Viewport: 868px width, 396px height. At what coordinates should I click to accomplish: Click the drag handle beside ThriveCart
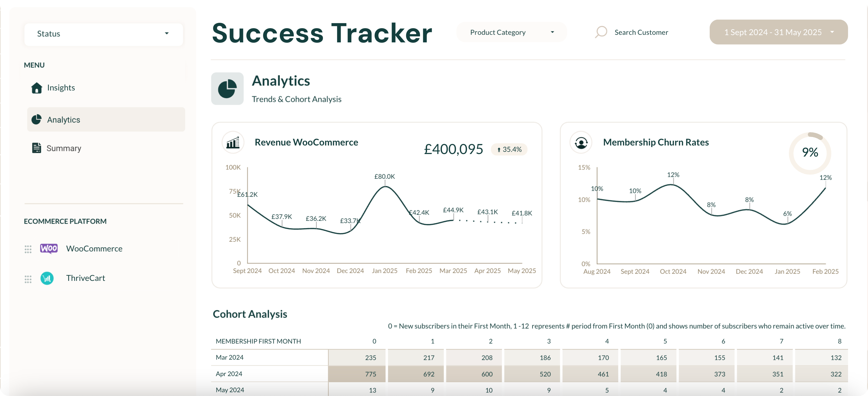coord(28,279)
